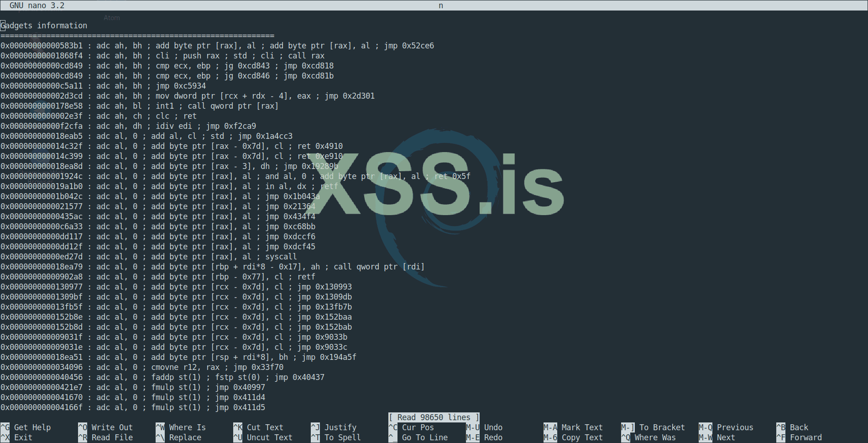Click the Previous shortcut
Image resolution: width=868 pixels, height=443 pixels.
pyautogui.click(x=726, y=427)
